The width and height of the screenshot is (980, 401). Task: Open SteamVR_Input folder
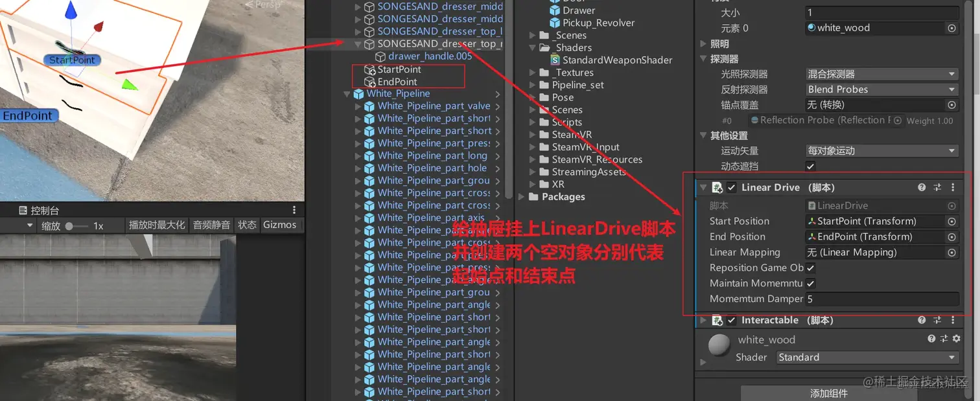585,147
